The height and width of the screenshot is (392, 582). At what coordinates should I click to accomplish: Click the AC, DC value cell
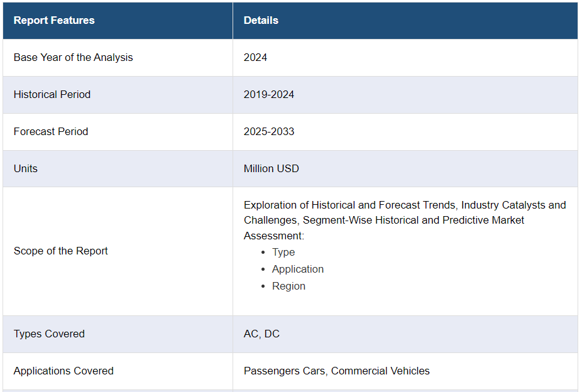pyautogui.click(x=261, y=334)
